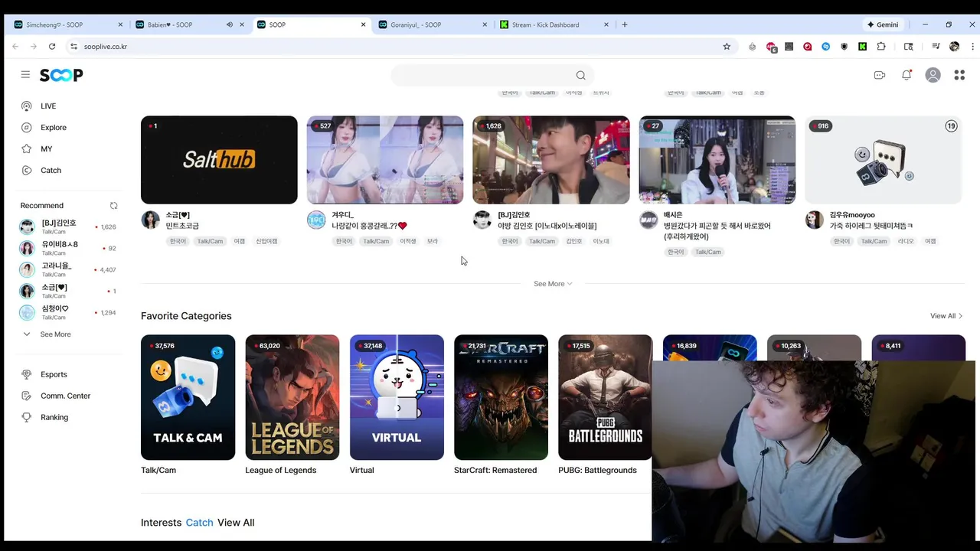Open the Chrome extensions puzzle icon
This screenshot has width=980, height=551.
coord(881,47)
